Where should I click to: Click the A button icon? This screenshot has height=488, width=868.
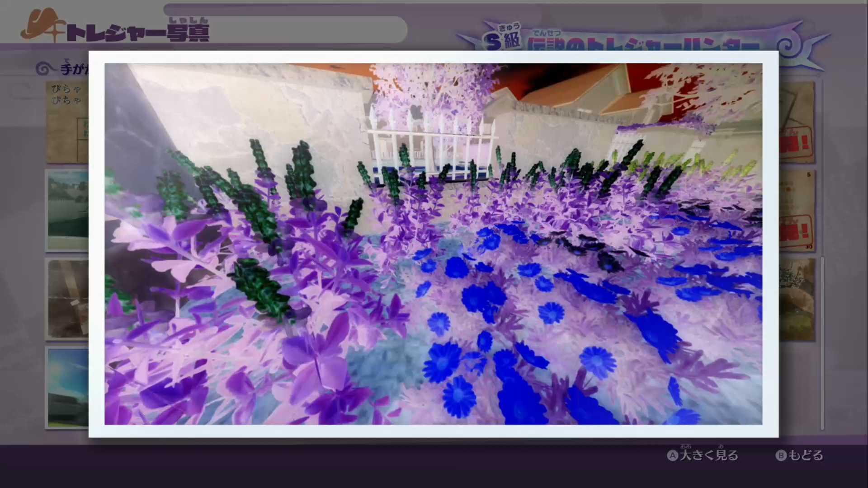(x=673, y=455)
